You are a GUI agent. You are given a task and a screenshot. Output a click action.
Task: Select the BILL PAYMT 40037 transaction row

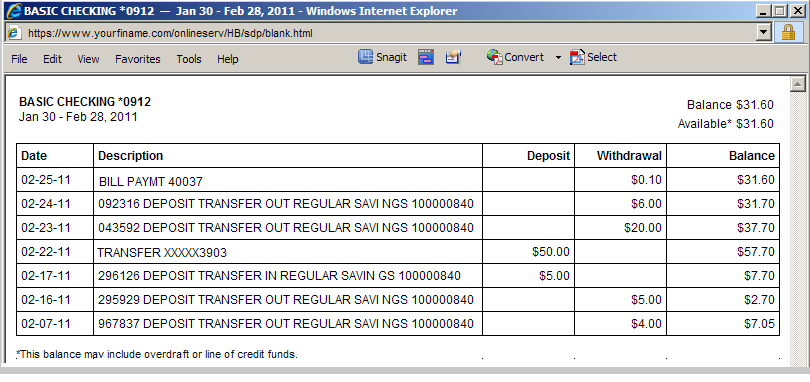(x=398, y=179)
